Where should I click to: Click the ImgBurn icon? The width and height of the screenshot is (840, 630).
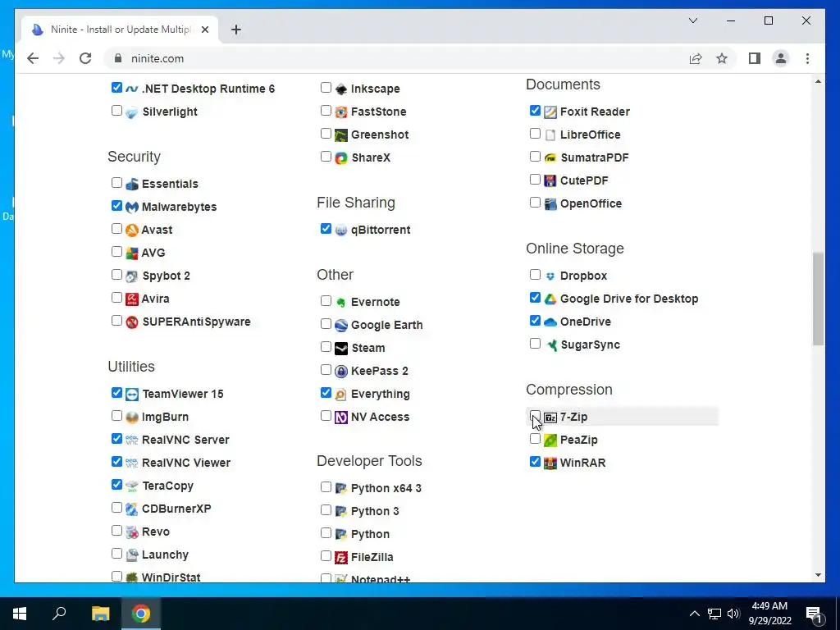(x=132, y=418)
